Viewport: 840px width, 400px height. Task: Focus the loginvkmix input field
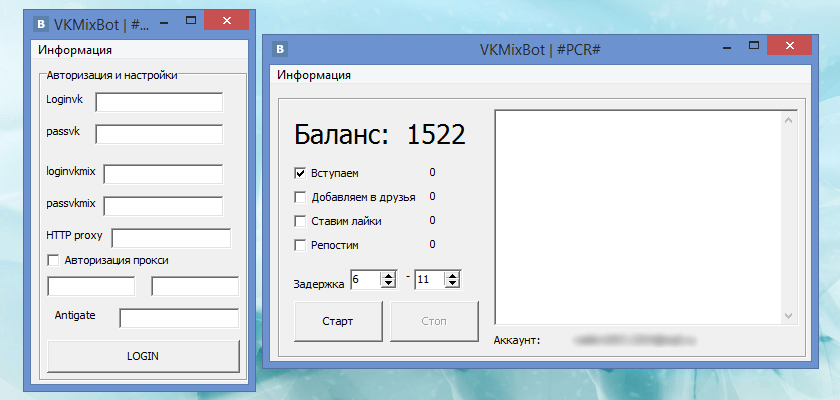(163, 174)
